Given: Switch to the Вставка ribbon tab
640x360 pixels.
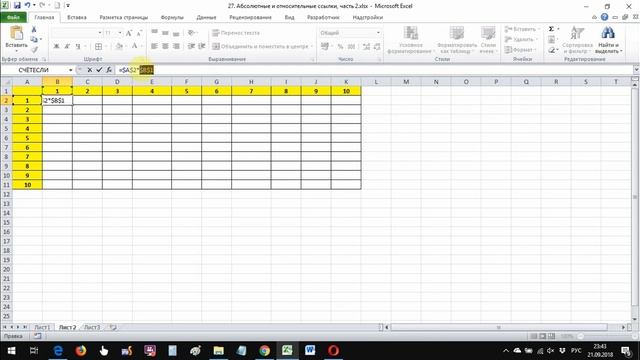Looking at the screenshot, I should tap(76, 17).
